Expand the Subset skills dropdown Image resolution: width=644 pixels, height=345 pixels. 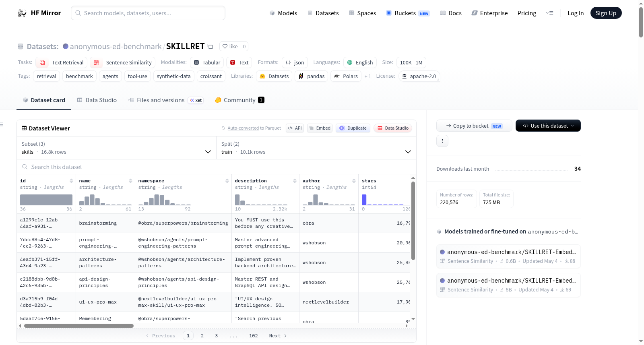(117, 148)
